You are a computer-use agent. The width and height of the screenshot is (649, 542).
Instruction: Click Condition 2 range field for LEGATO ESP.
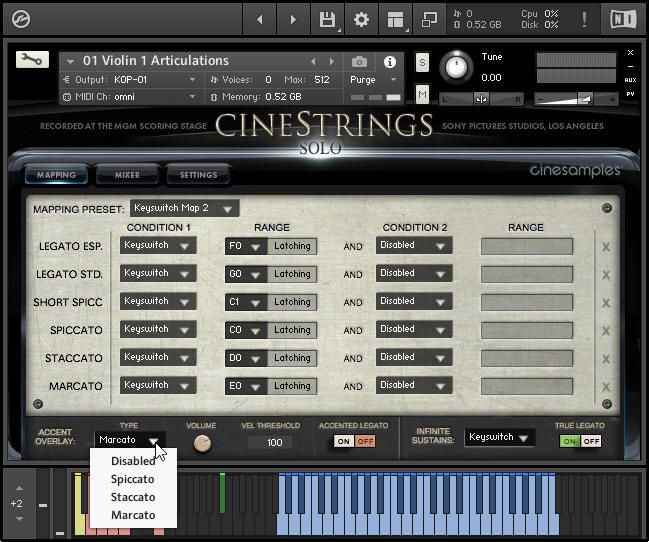point(526,246)
